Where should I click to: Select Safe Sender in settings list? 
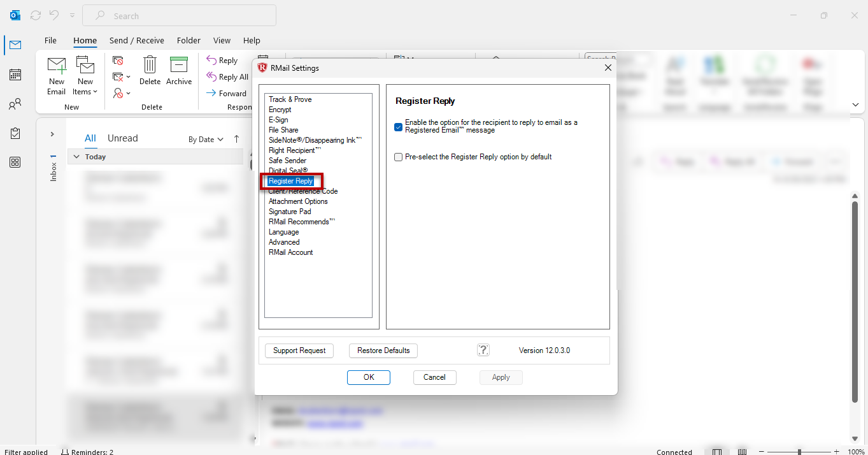pyautogui.click(x=287, y=161)
